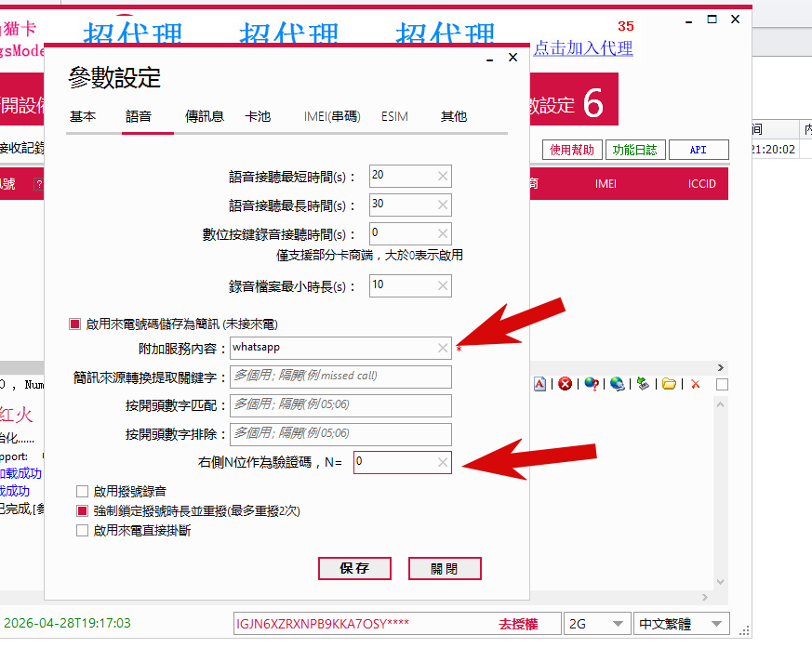Switch to the 語音 tab

(139, 116)
